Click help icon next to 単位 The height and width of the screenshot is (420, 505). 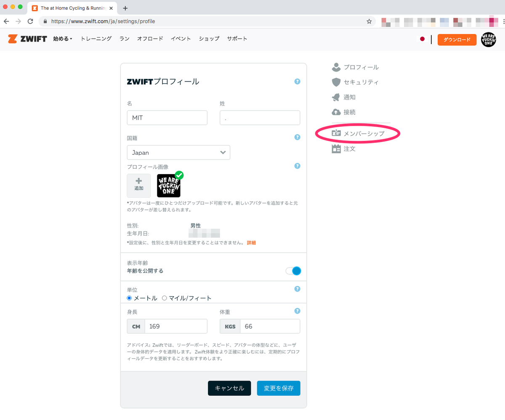coord(298,289)
